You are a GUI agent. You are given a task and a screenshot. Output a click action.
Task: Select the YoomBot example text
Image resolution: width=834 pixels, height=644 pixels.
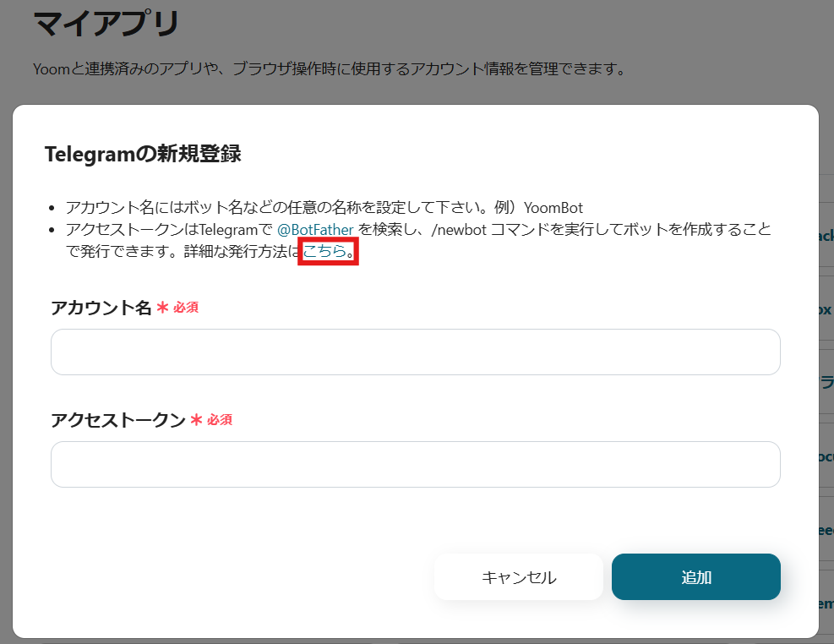point(553,207)
